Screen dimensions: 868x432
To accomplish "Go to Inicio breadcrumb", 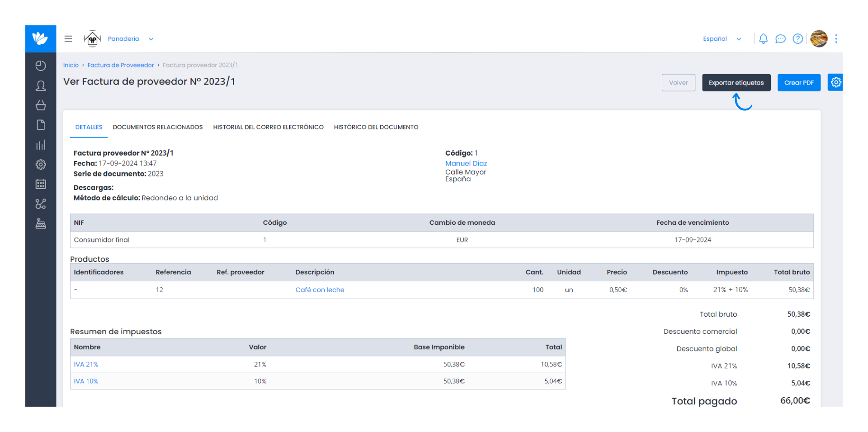I will [71, 65].
